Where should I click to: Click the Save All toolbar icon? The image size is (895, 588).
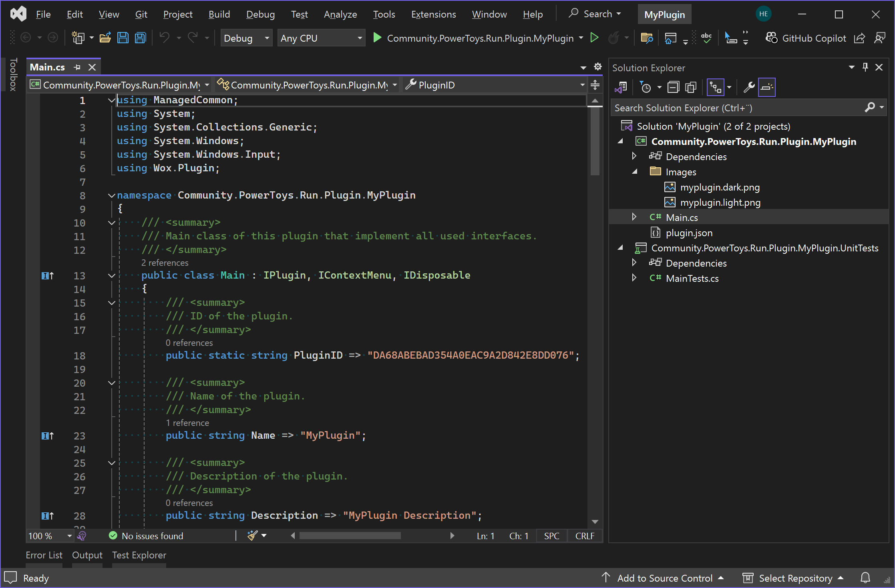click(140, 38)
